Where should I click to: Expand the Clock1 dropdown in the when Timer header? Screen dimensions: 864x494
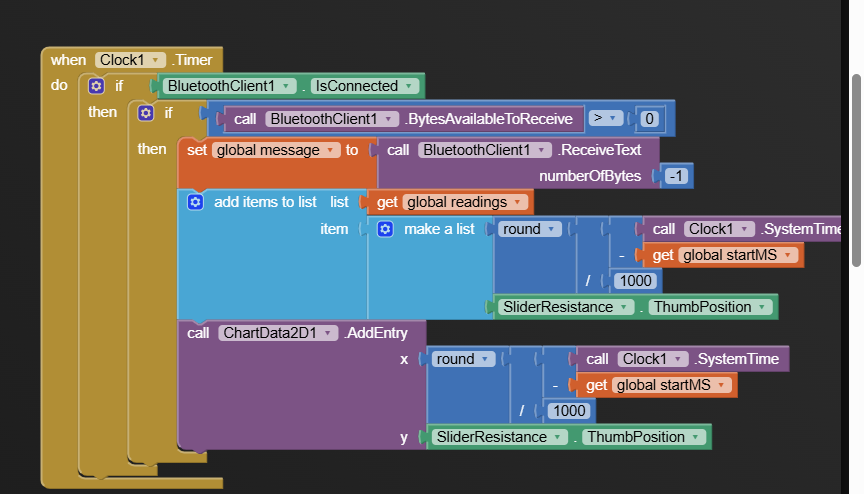[156, 60]
